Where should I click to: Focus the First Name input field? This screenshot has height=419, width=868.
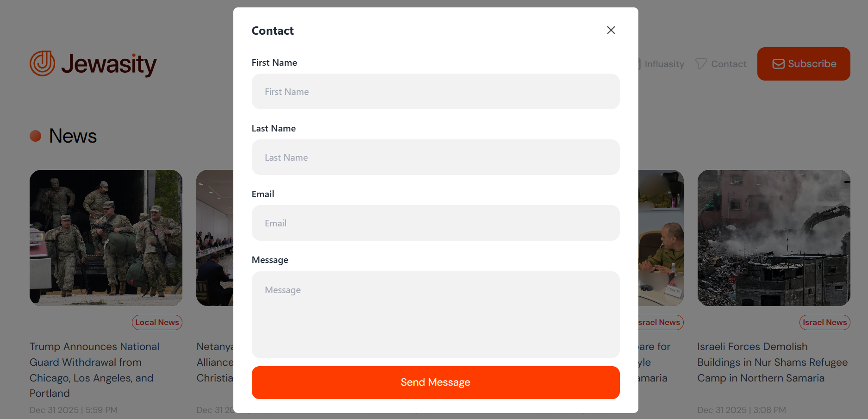click(x=436, y=92)
